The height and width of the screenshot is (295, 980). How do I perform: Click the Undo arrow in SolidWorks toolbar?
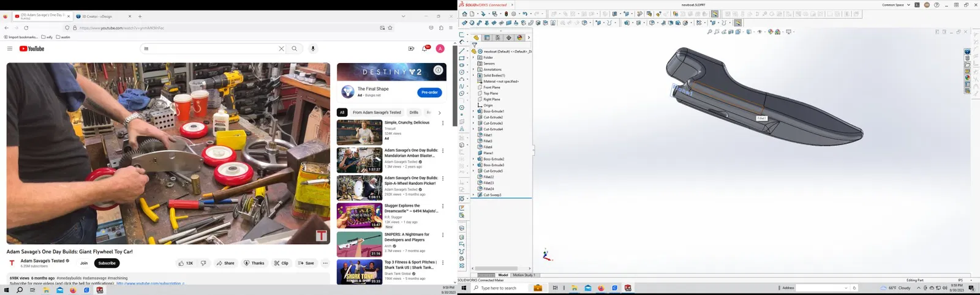click(x=525, y=13)
